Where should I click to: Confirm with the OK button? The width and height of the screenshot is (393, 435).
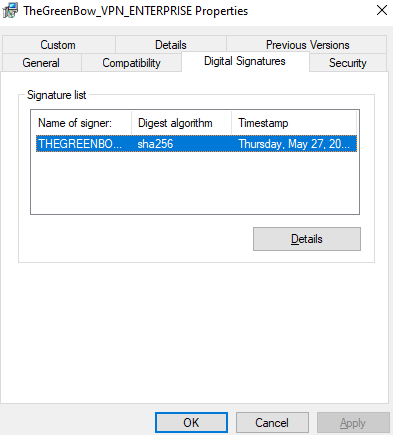[x=191, y=422]
